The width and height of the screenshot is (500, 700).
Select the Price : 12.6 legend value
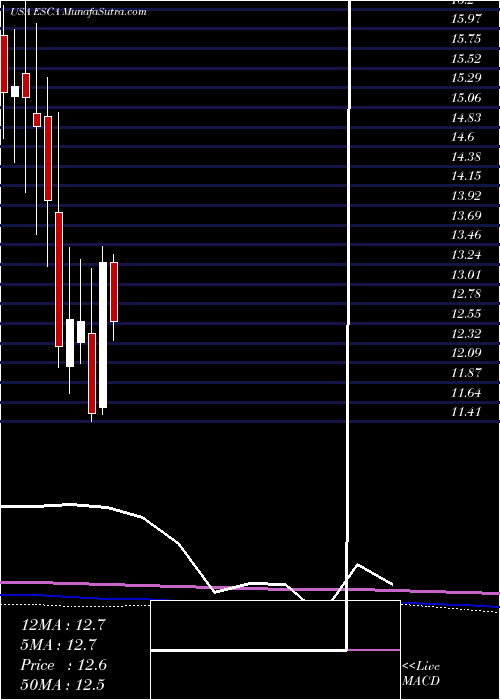coord(63,665)
